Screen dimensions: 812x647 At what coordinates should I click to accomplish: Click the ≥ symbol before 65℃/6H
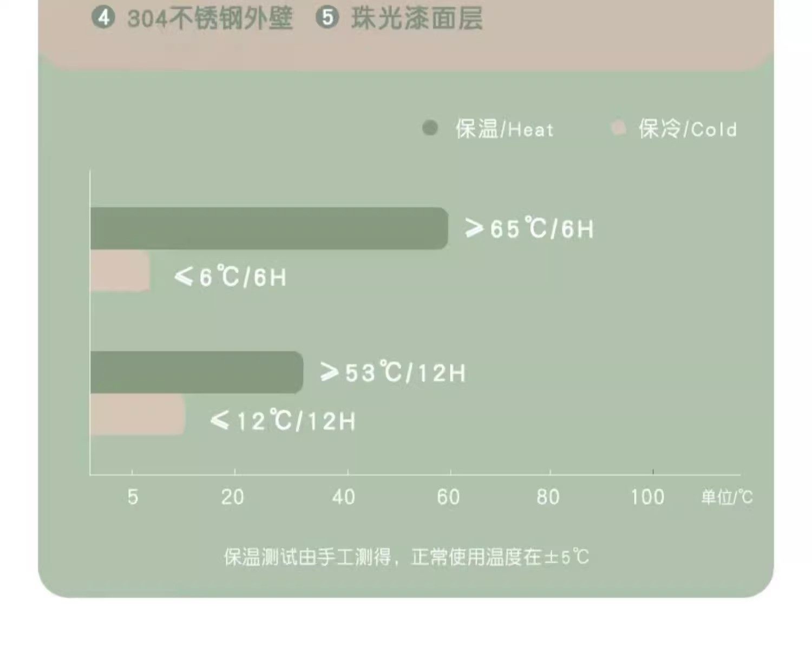(474, 228)
